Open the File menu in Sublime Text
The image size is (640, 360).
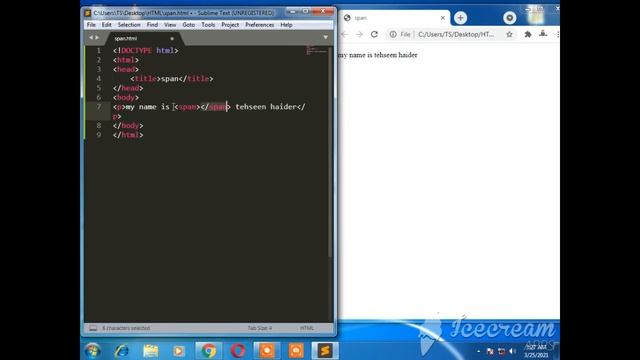pyautogui.click(x=91, y=25)
